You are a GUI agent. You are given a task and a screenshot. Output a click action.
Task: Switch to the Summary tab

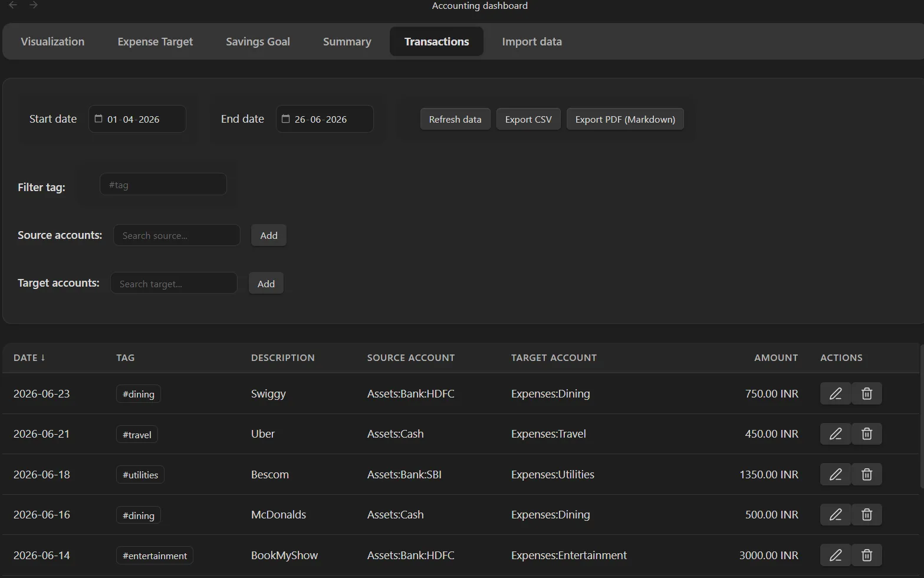coord(347,41)
